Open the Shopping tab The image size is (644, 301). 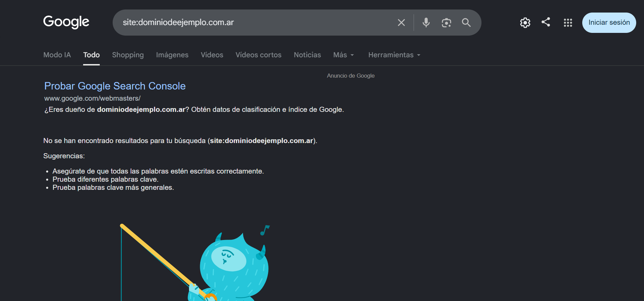pos(128,55)
